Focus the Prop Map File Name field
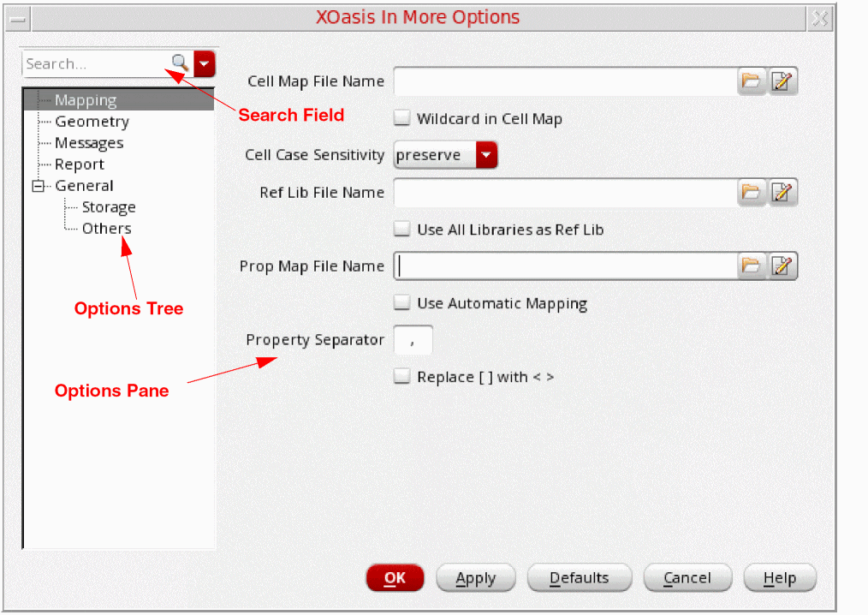 (x=566, y=266)
